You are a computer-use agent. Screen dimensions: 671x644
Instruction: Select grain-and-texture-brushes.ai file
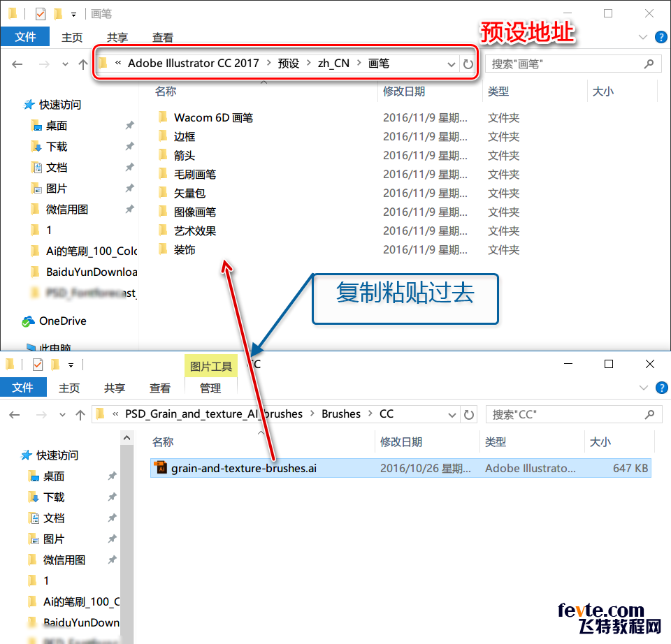pos(401,468)
